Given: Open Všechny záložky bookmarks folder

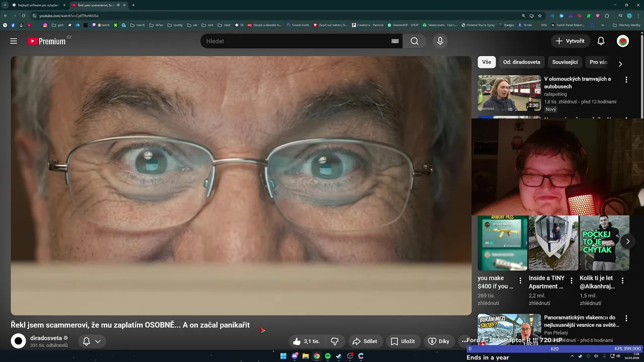Looking at the screenshot, I should point(626,25).
